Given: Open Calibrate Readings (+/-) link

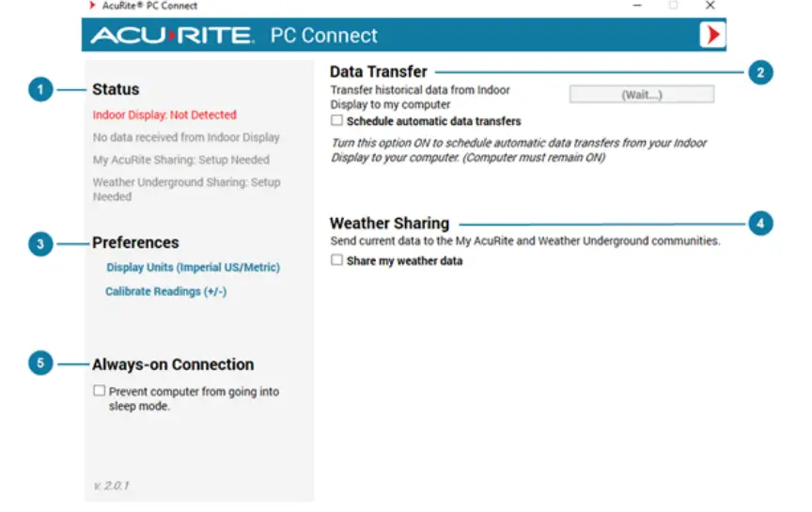Looking at the screenshot, I should tap(165, 291).
